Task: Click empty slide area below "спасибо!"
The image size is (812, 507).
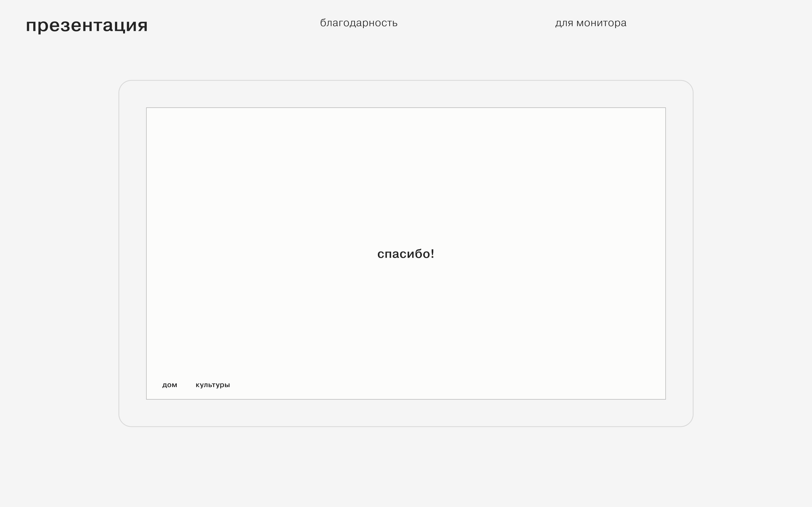Action: (406, 322)
